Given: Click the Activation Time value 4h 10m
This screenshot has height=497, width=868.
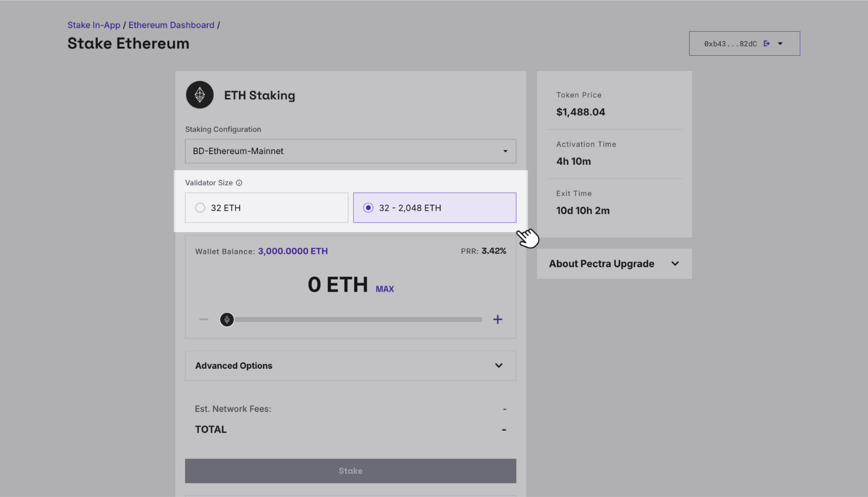Looking at the screenshot, I should [x=573, y=161].
